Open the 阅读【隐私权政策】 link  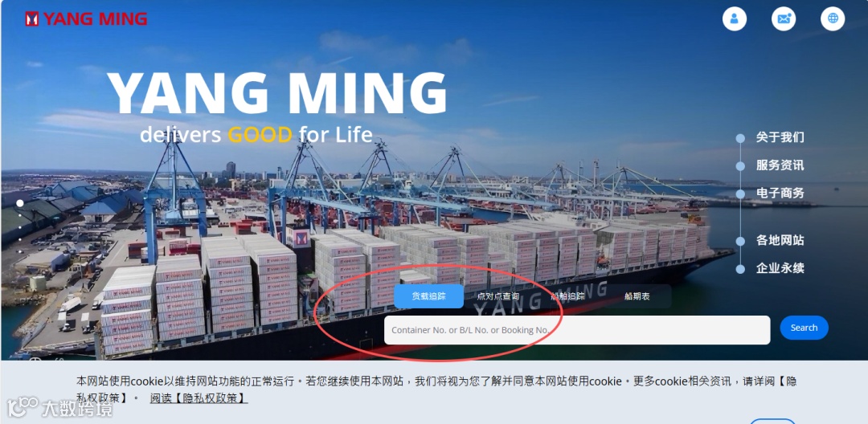tap(199, 398)
